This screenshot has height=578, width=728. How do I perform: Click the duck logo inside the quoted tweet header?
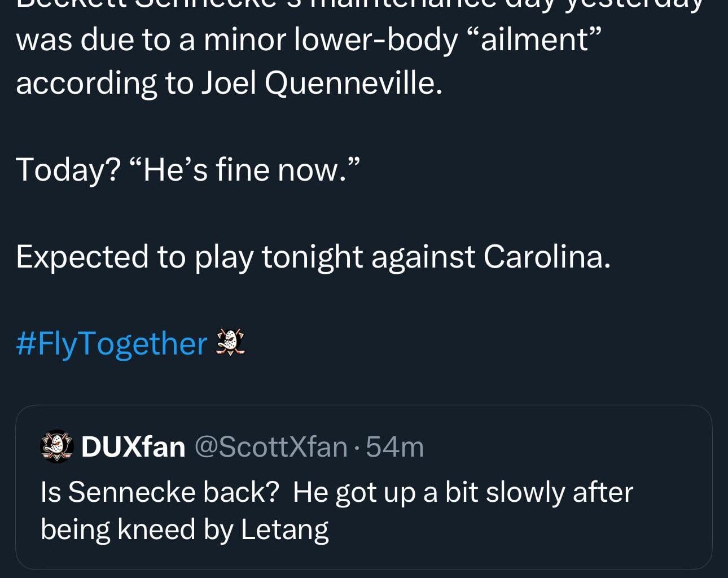[56, 447]
